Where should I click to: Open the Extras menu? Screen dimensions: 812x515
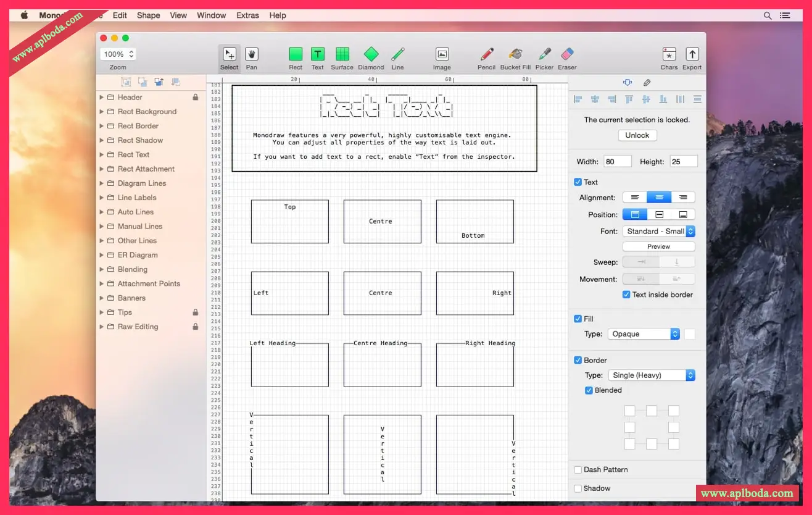coord(247,15)
